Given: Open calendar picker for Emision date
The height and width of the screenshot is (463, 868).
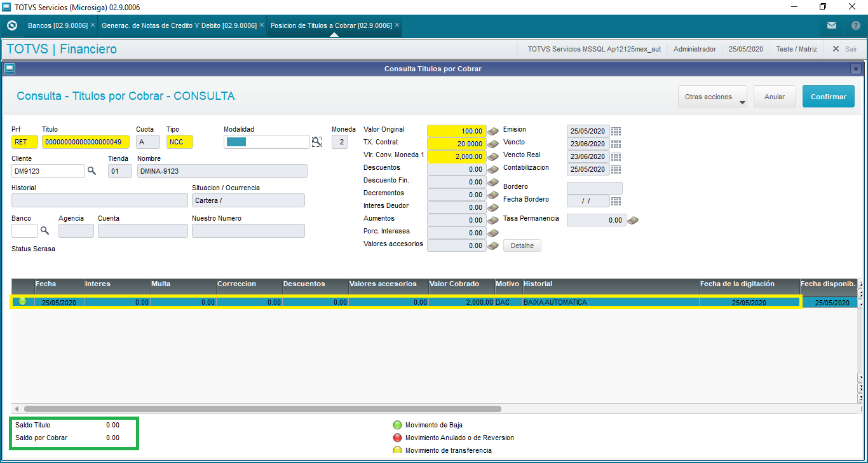Looking at the screenshot, I should (x=616, y=131).
